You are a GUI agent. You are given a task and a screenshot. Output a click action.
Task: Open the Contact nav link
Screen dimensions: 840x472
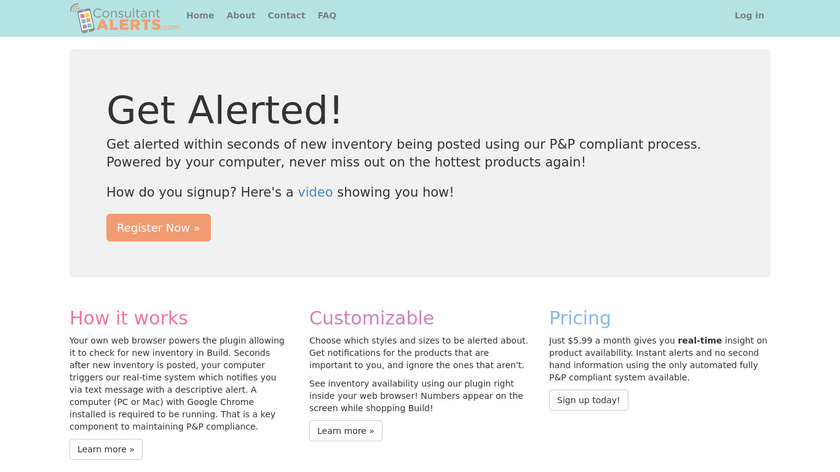pos(287,16)
